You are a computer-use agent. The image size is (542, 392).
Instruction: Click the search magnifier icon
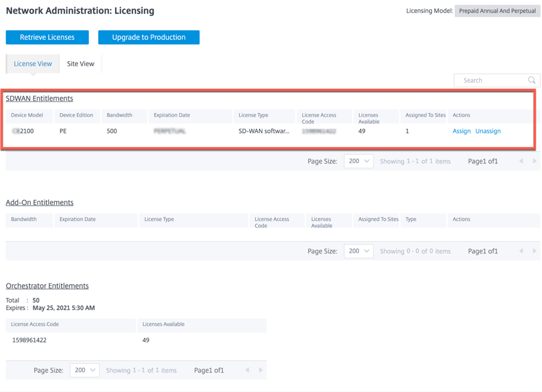[532, 80]
